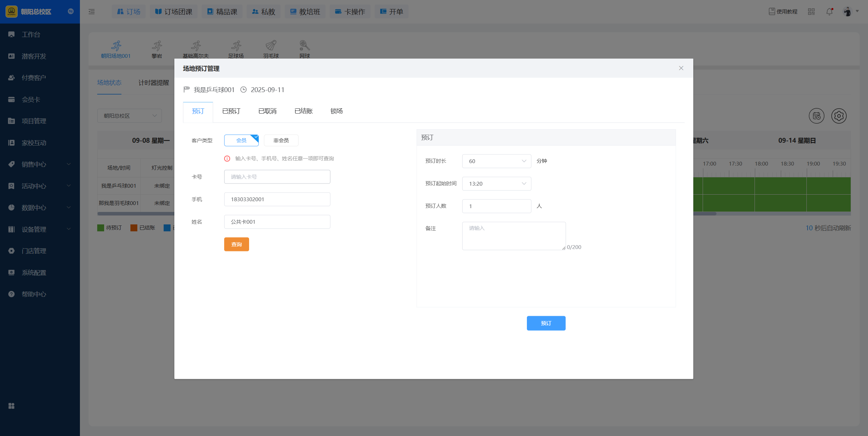Select 会员 customer type option
Viewport: 868px width, 436px height.
(x=241, y=140)
